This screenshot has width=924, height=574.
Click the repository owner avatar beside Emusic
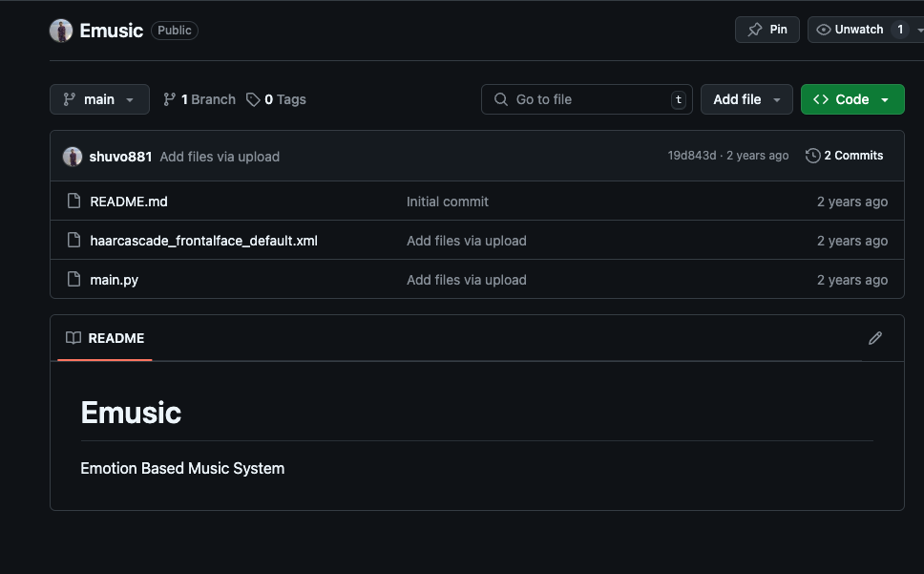pos(61,31)
